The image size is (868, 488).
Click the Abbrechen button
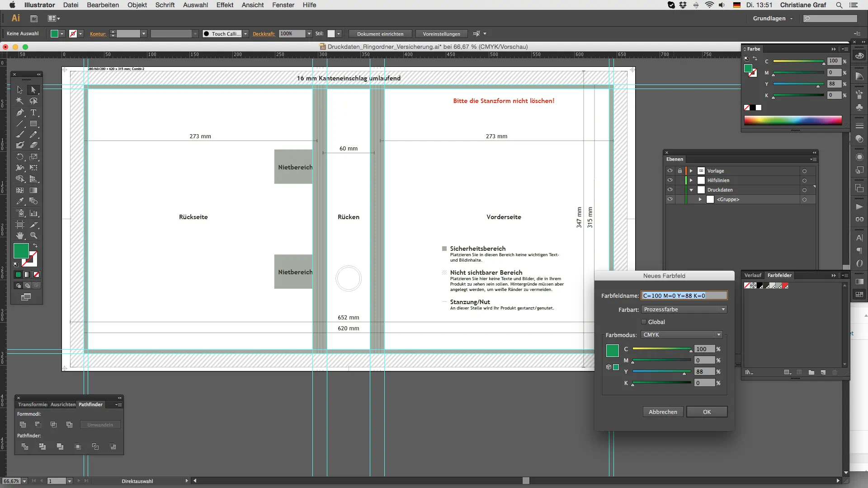point(663,412)
